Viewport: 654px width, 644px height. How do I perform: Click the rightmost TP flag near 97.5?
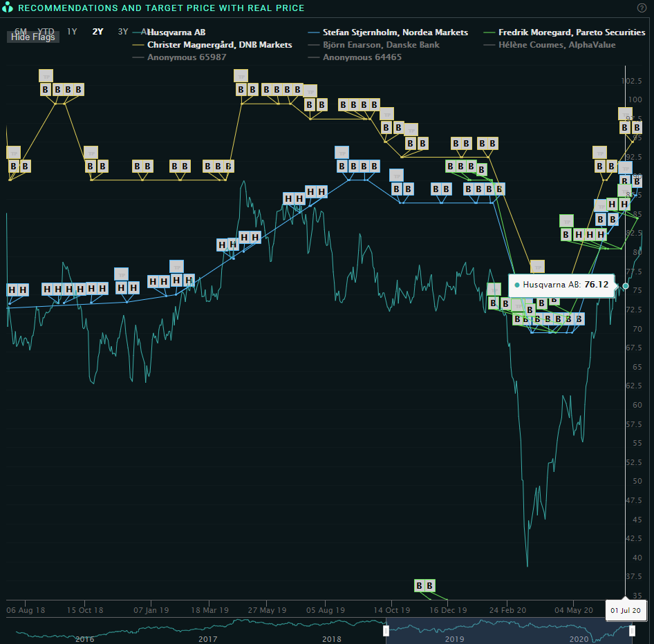point(625,114)
